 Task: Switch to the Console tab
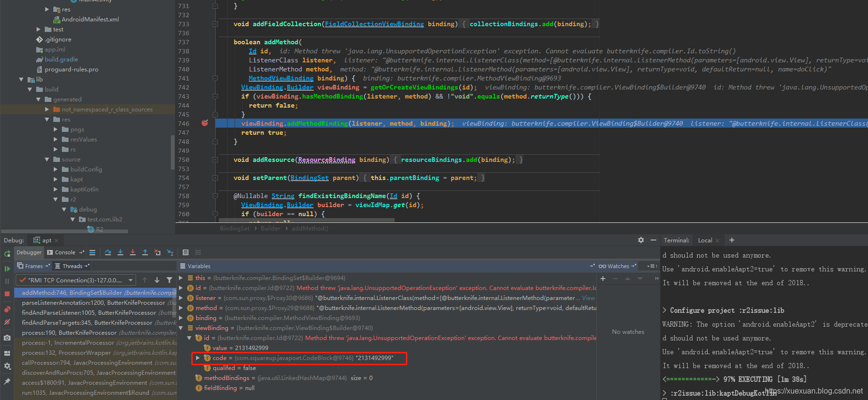[x=65, y=252]
